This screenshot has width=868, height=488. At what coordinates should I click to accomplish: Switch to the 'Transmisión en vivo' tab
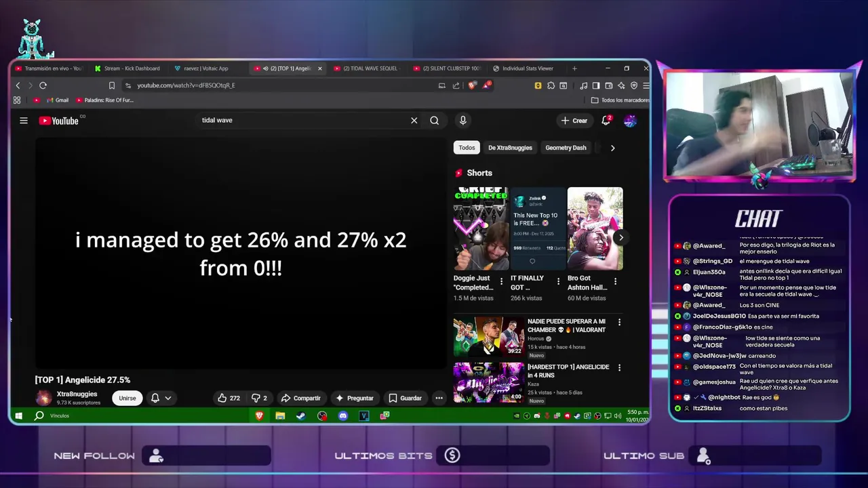[x=47, y=68]
